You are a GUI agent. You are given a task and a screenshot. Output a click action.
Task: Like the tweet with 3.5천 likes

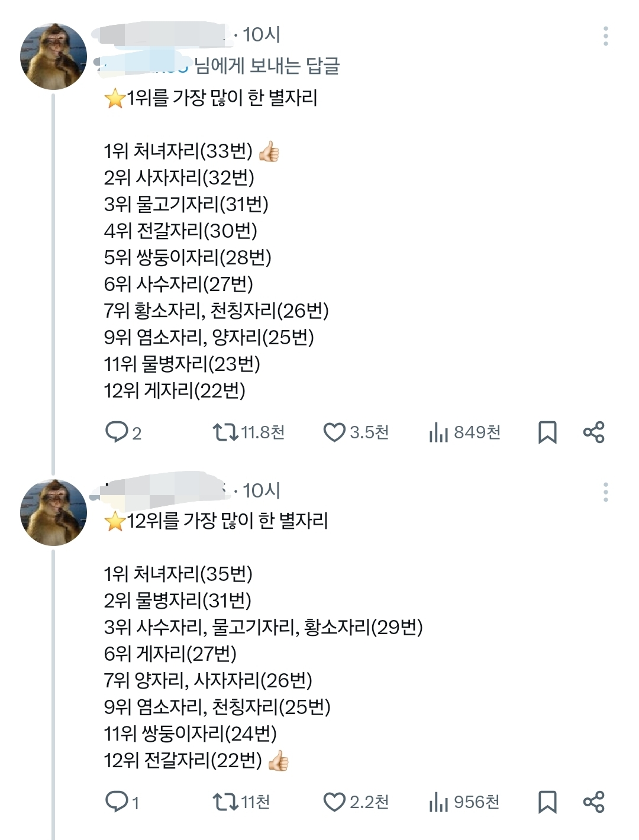coord(334,432)
